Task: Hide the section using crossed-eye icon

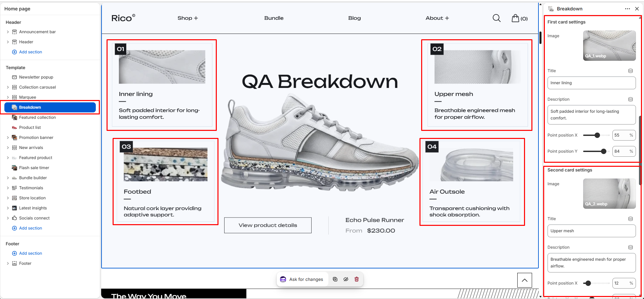Action: click(x=346, y=279)
